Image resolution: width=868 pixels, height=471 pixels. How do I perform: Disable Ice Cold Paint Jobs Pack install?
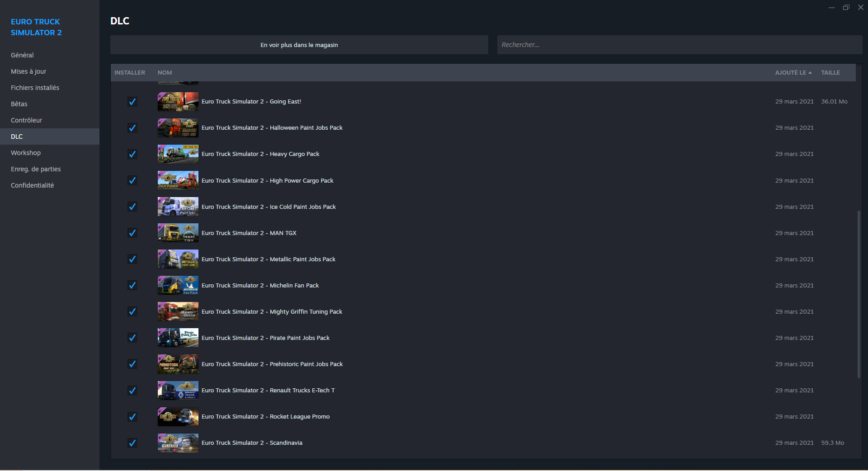(x=132, y=207)
